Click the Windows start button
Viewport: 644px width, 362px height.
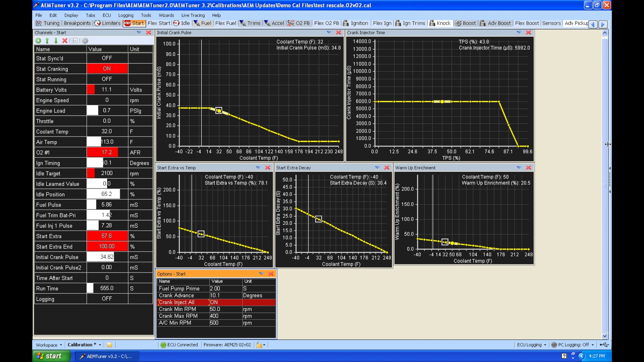(x=50, y=356)
